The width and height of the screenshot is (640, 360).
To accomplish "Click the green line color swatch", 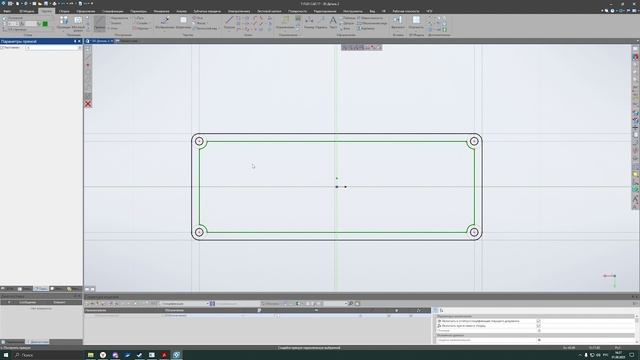I will (x=45, y=24).
